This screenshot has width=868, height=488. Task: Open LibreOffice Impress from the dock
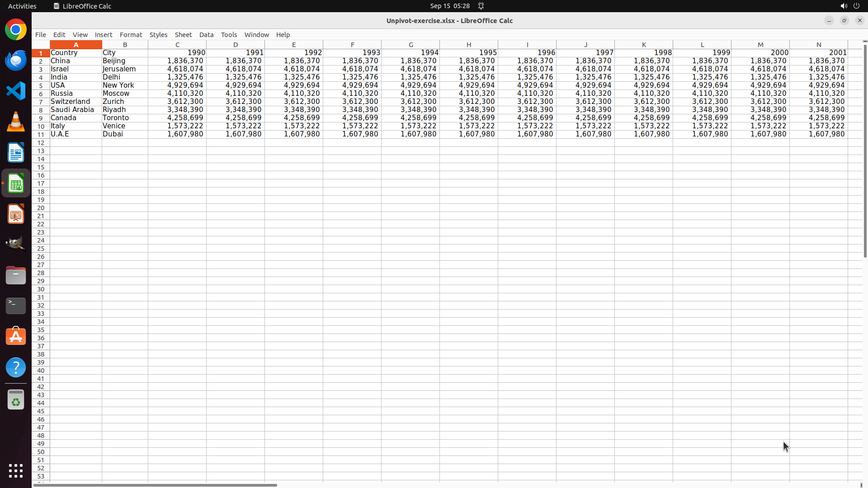(16, 214)
